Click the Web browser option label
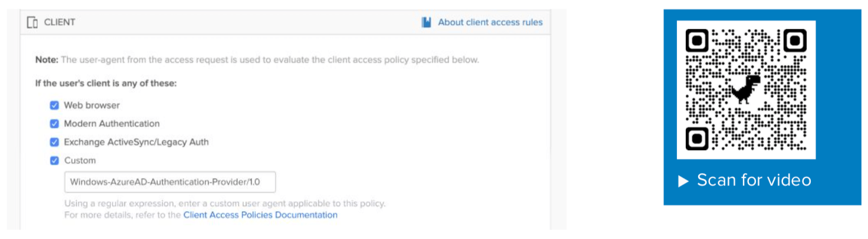 [x=91, y=105]
